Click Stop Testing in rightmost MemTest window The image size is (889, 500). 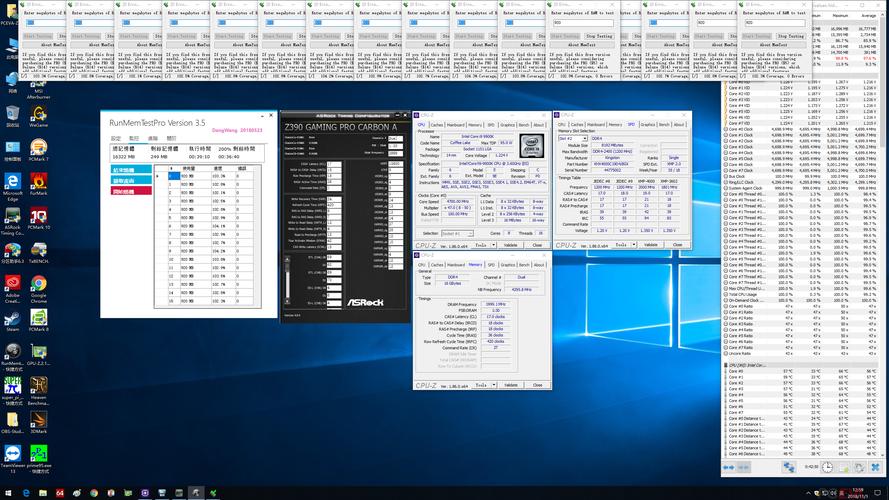(790, 36)
